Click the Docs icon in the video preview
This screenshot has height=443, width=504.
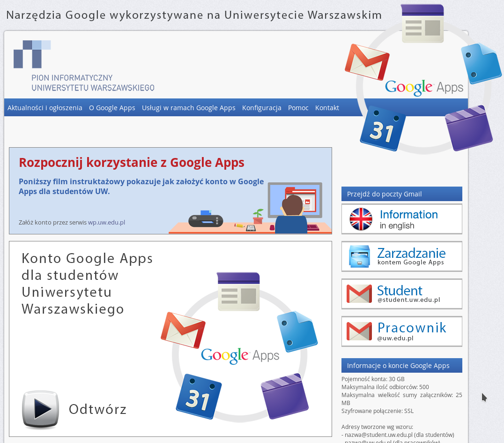[297, 332]
